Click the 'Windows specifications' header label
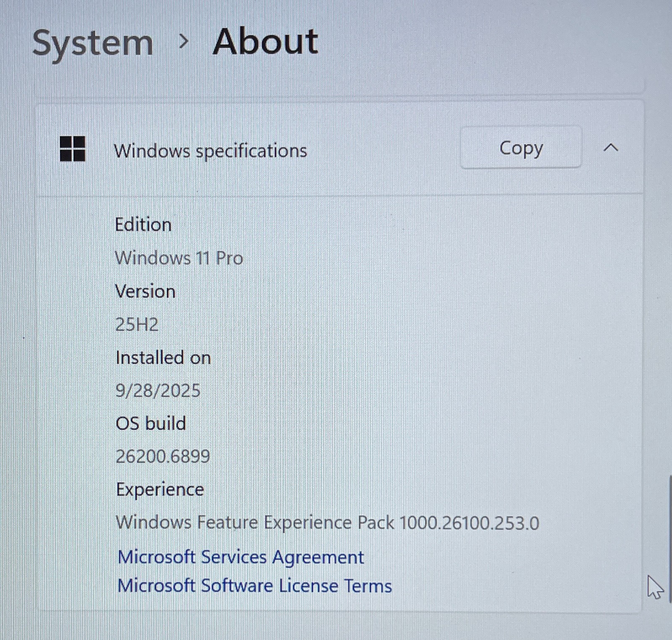 (210, 151)
